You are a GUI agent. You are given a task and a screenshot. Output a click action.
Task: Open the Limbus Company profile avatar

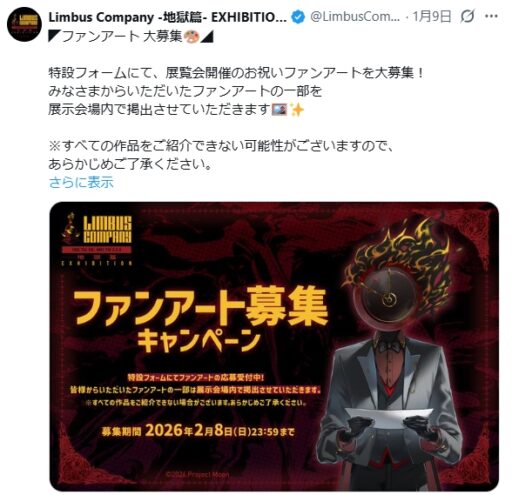coord(24,24)
